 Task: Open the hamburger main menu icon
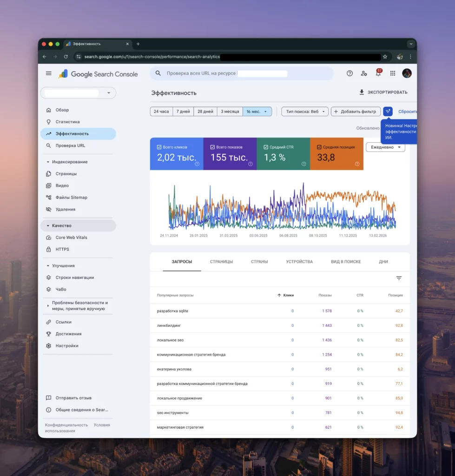(48, 73)
